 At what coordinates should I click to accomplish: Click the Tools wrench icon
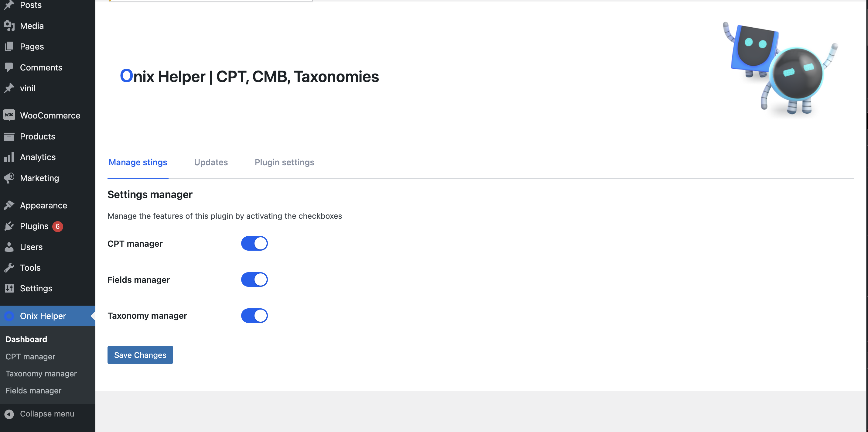9,268
